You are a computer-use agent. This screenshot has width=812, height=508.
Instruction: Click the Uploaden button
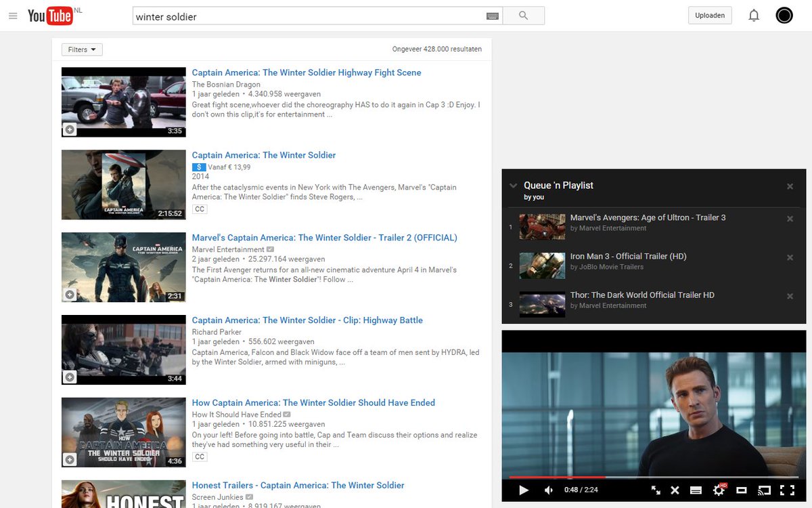tap(710, 16)
